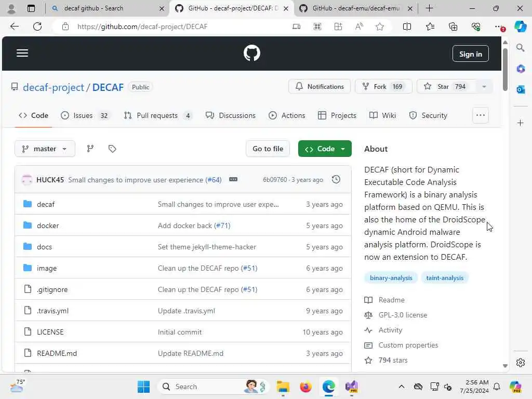This screenshot has width=532, height=399.
Task: Open the GitHub hamburger navigation menu
Action: pos(22,53)
